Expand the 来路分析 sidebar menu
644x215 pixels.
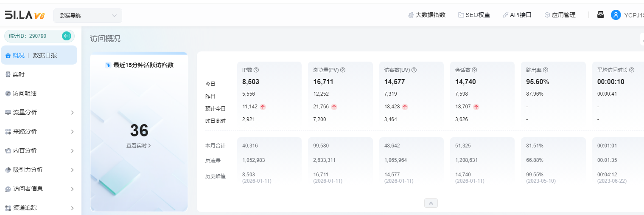39,132
